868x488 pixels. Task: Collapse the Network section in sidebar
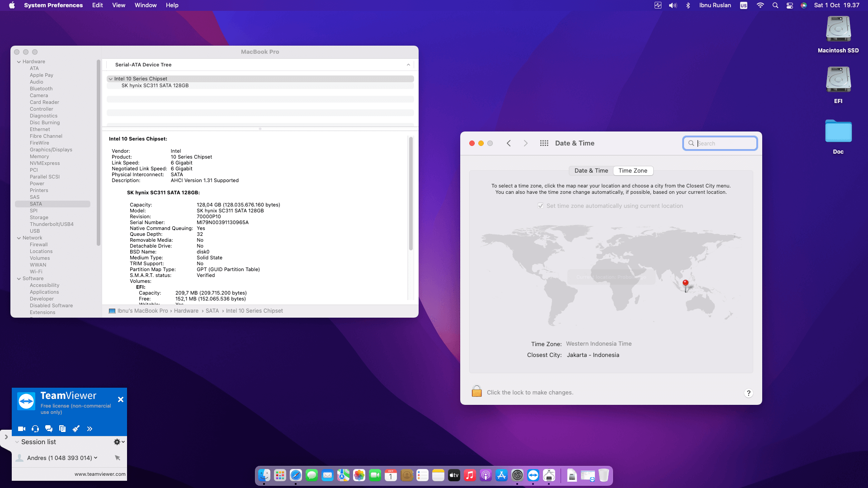point(19,238)
